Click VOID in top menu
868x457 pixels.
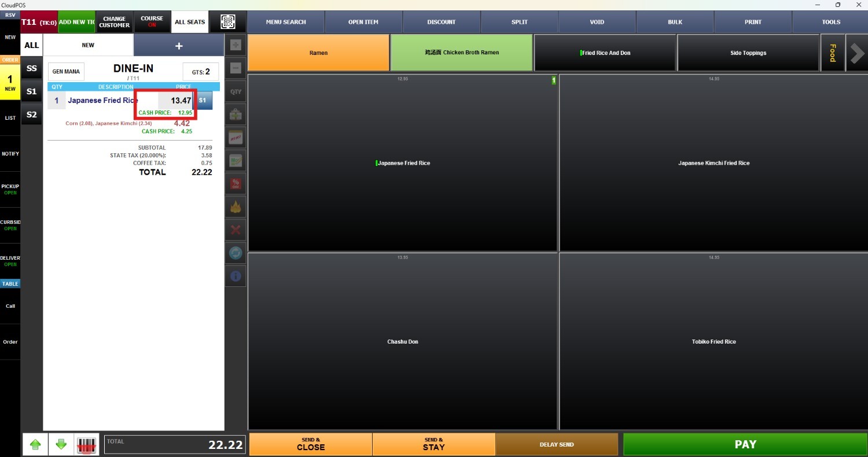coord(597,22)
